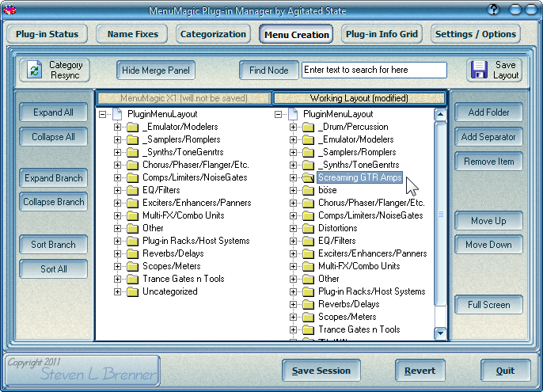Click the Find Node button
543x392 pixels.
(269, 70)
